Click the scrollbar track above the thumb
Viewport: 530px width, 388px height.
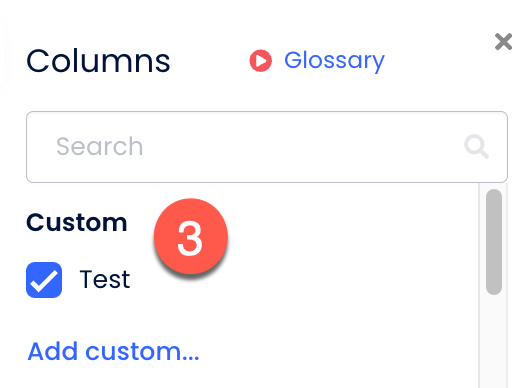point(494,186)
